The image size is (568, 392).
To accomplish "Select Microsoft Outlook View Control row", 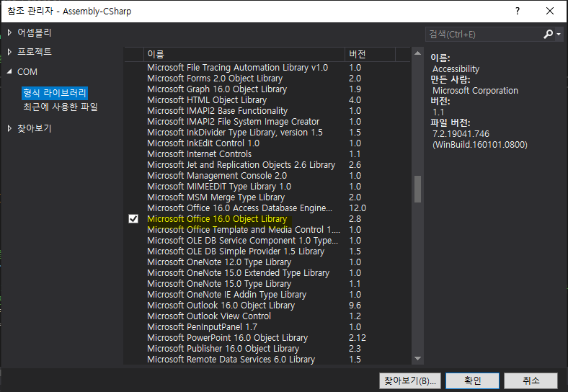I will coord(267,316).
